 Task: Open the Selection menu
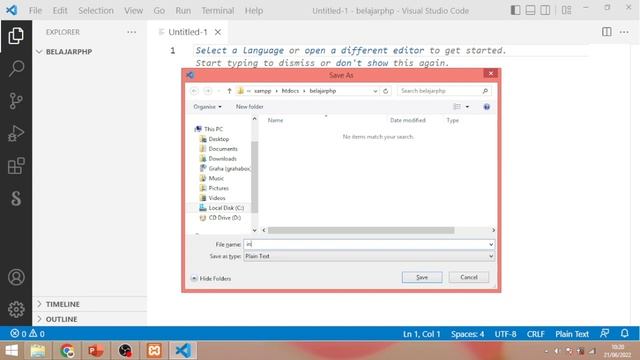96,11
